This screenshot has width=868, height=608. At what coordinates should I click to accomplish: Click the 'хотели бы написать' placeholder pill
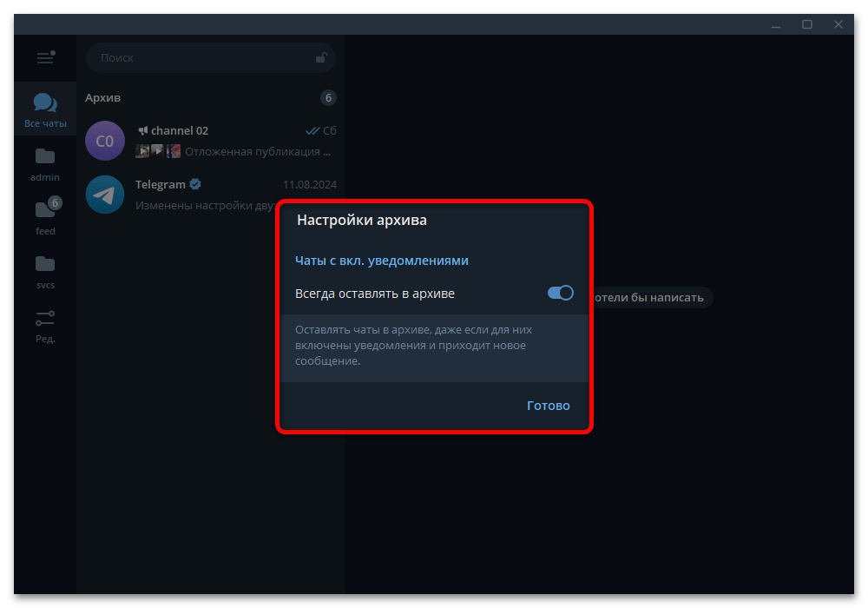(652, 297)
